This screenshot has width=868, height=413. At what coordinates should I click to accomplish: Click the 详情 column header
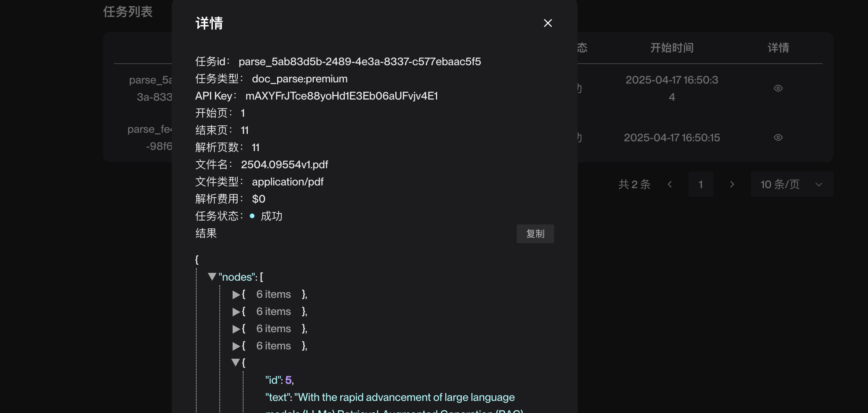[778, 48]
